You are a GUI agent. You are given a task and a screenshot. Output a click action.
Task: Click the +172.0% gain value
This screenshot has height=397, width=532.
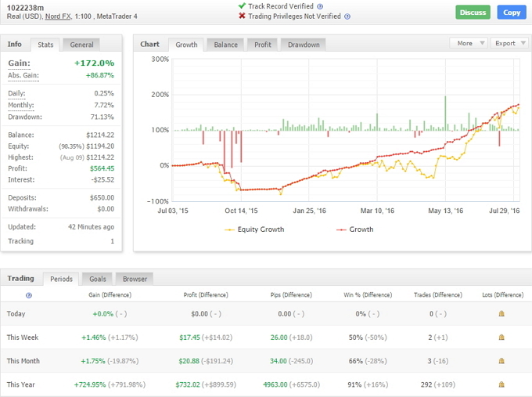95,63
